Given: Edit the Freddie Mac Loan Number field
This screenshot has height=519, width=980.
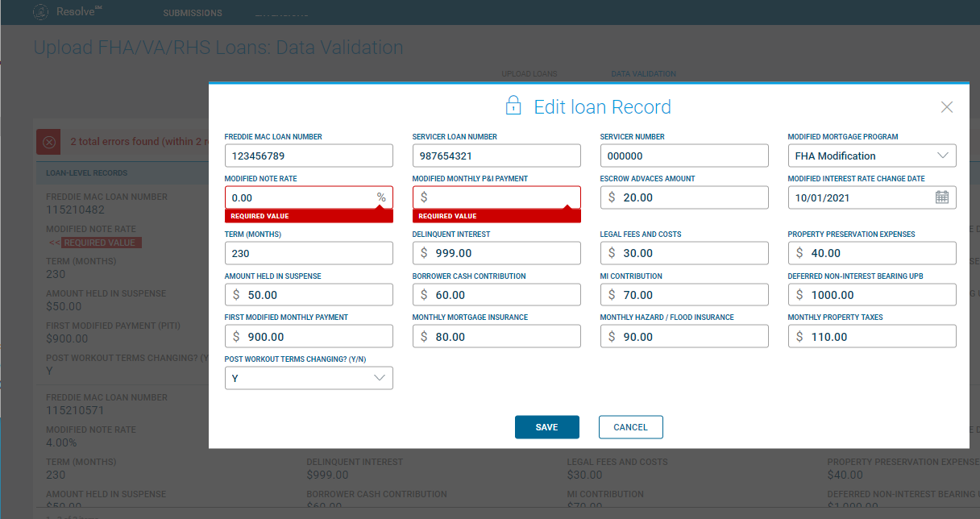Looking at the screenshot, I should (x=309, y=156).
